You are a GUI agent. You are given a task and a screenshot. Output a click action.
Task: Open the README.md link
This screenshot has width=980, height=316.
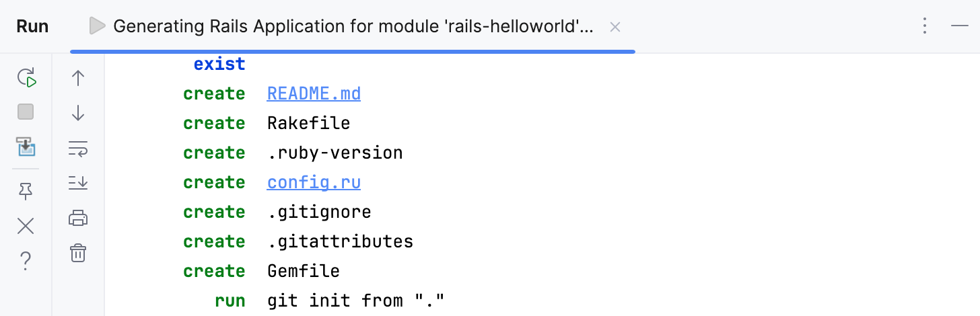(x=314, y=93)
